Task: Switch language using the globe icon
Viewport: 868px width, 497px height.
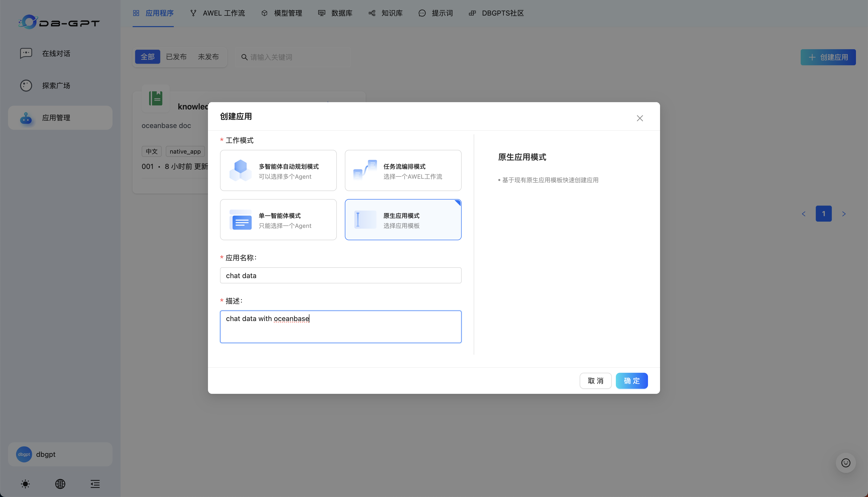Action: point(60,484)
